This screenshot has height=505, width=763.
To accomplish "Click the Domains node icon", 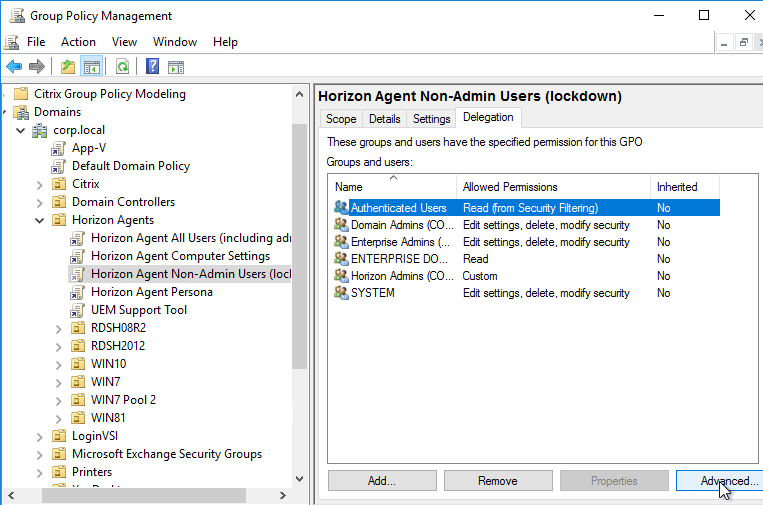I will [x=21, y=112].
